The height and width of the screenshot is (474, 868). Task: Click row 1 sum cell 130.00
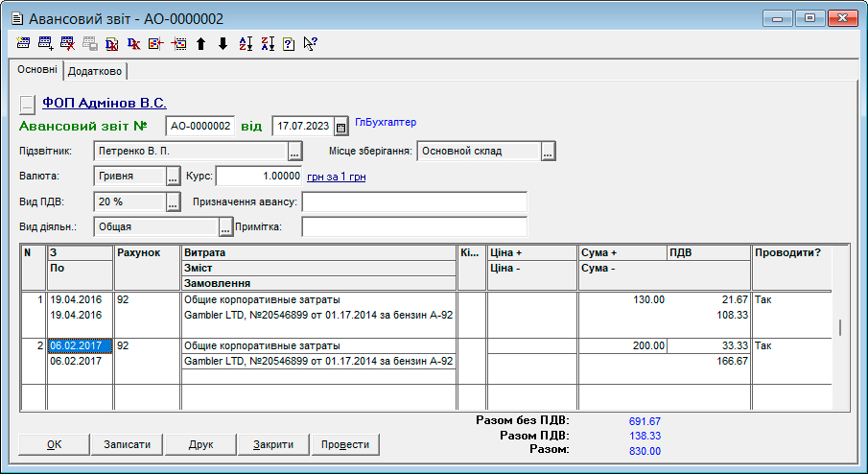coord(622,299)
